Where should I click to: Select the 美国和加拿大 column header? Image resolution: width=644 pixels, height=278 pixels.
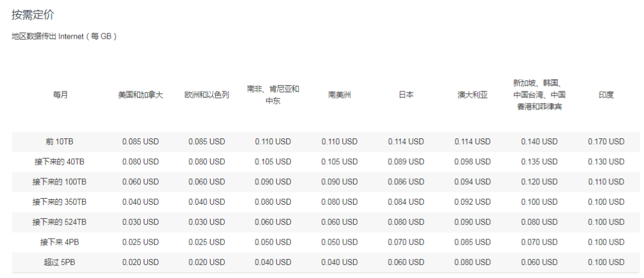tap(140, 95)
